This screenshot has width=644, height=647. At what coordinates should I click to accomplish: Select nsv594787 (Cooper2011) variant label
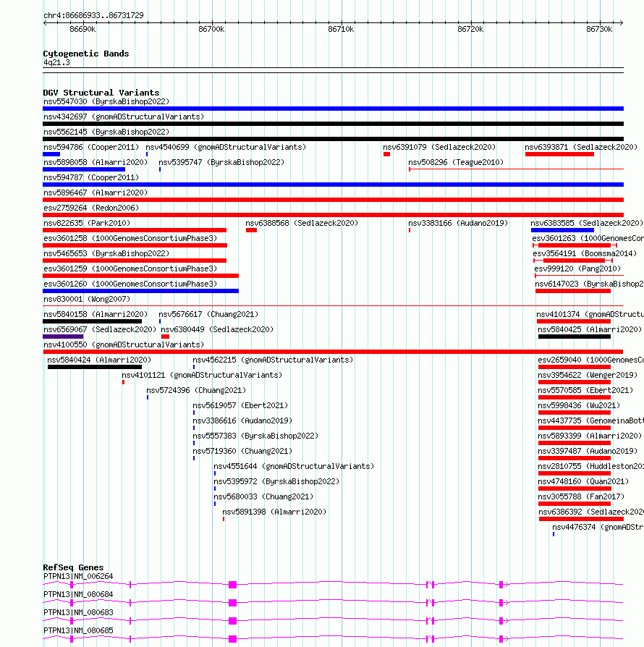pos(91,178)
